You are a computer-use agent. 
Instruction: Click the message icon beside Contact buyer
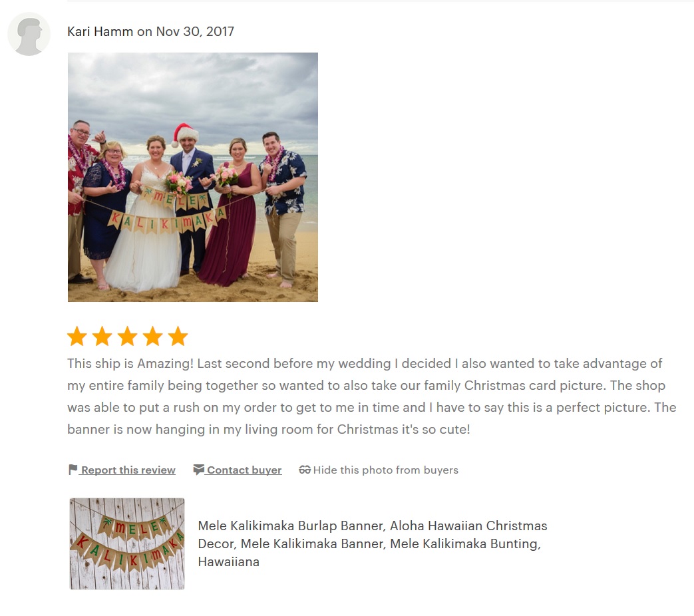tap(199, 470)
